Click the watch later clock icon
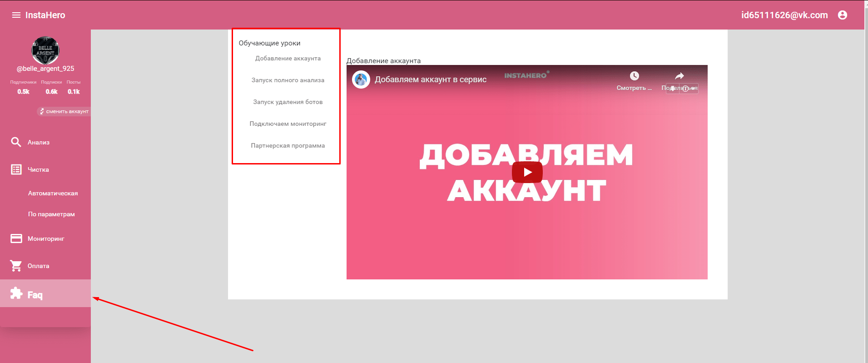This screenshot has height=363, width=868. click(x=634, y=76)
